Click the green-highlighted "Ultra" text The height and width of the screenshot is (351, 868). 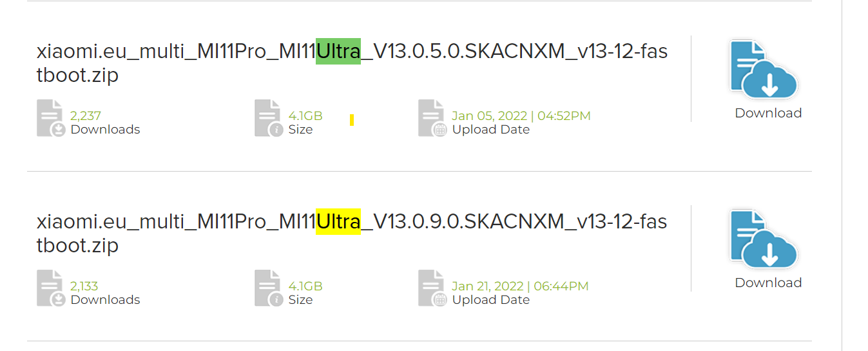point(338,52)
